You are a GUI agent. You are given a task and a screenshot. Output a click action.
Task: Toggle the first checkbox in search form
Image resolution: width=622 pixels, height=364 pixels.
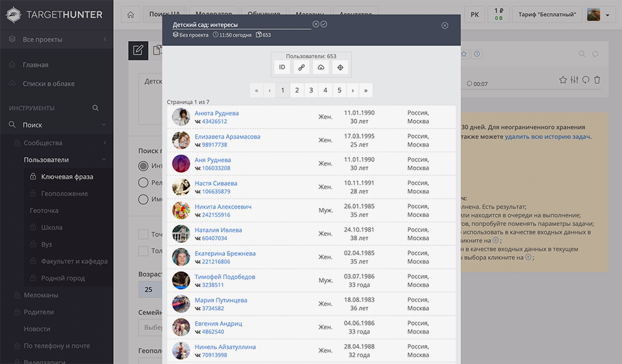pos(144,234)
